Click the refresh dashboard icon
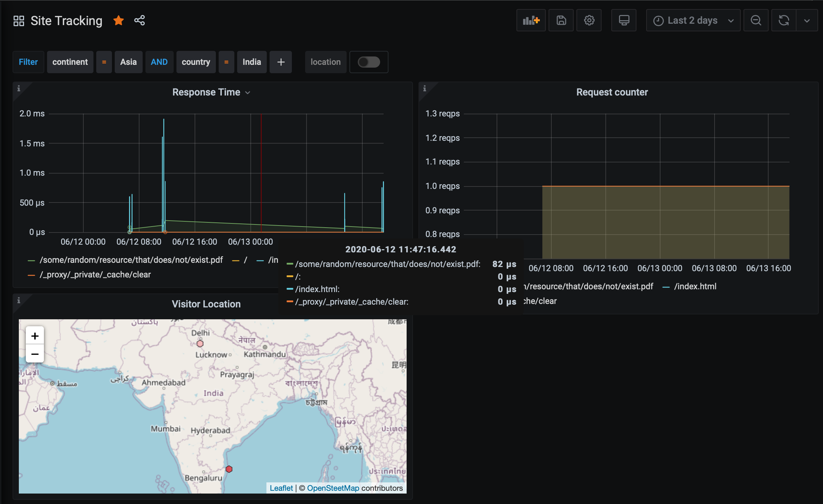Image resolution: width=823 pixels, height=504 pixels. point(784,21)
